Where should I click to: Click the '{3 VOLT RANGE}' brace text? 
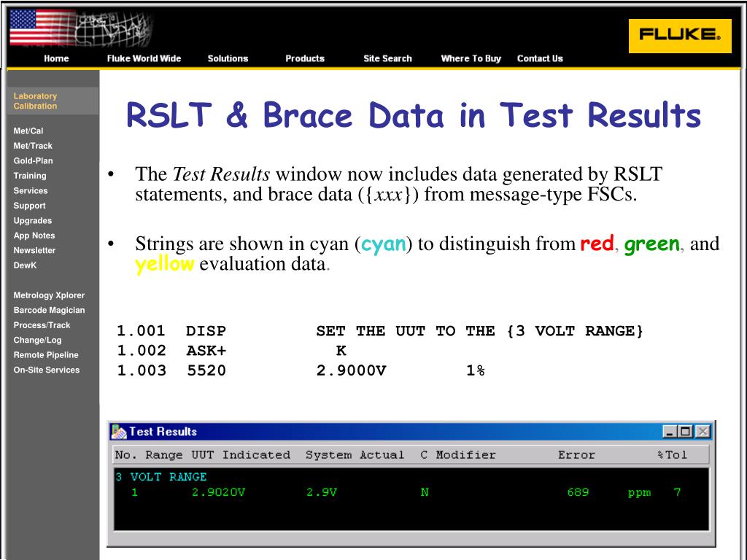(x=575, y=330)
